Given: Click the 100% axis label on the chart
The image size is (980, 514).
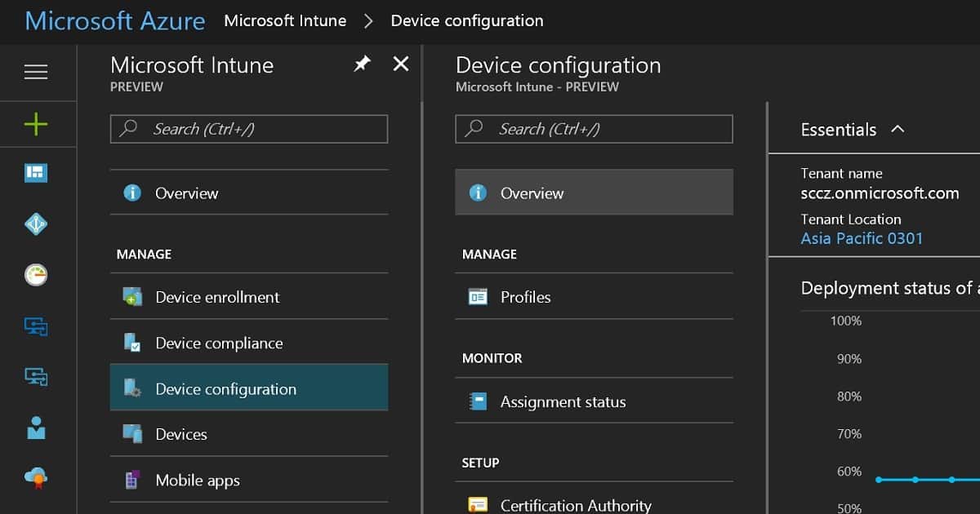Looking at the screenshot, I should point(846,321).
